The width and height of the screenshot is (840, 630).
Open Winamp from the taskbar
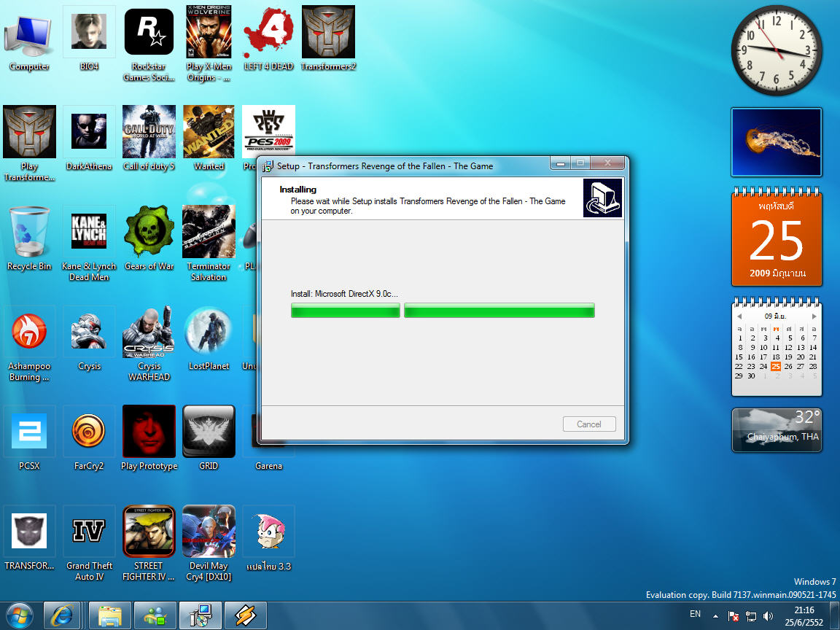[x=245, y=615]
